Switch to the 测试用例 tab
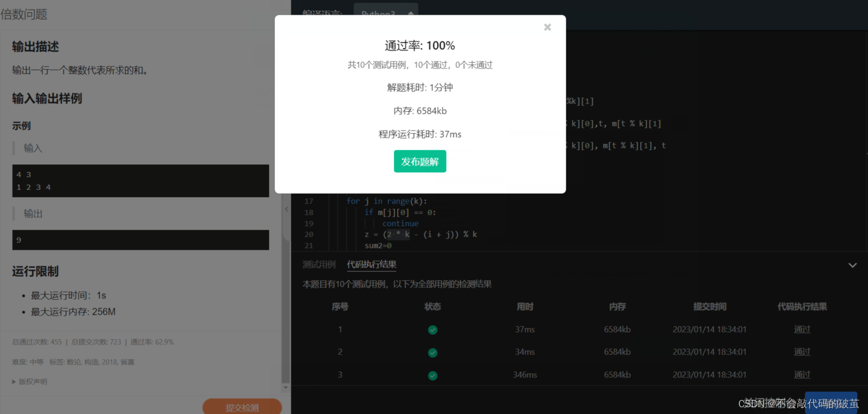 319,264
